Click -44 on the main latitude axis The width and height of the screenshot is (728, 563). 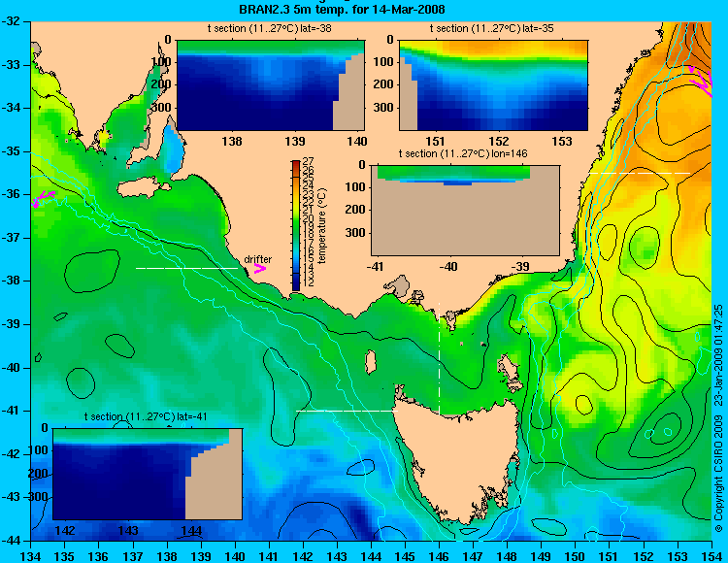(11, 541)
